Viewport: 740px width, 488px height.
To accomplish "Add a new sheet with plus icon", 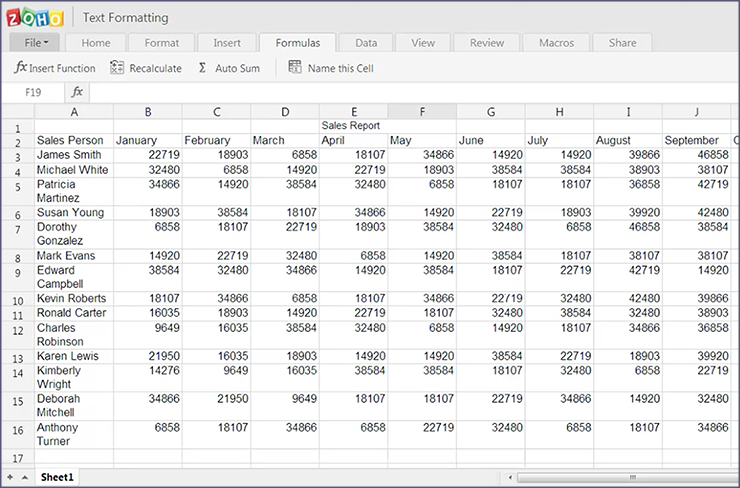I will click(11, 478).
